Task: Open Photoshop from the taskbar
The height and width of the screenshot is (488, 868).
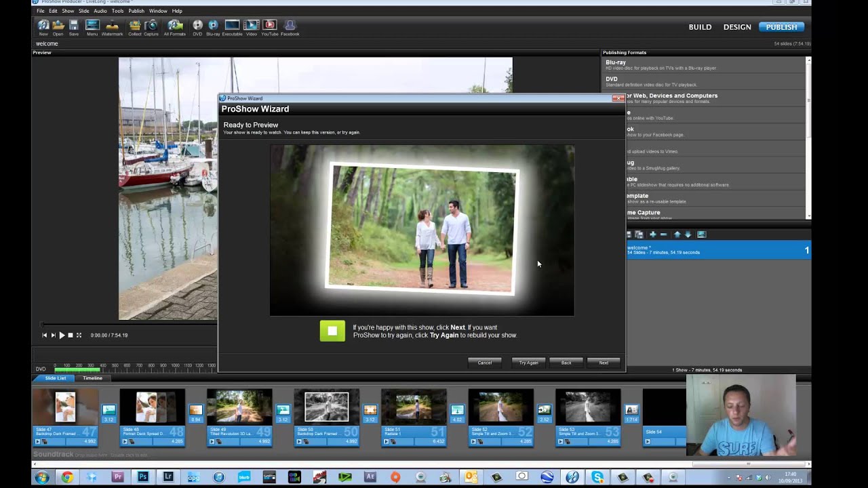Action: click(x=142, y=477)
